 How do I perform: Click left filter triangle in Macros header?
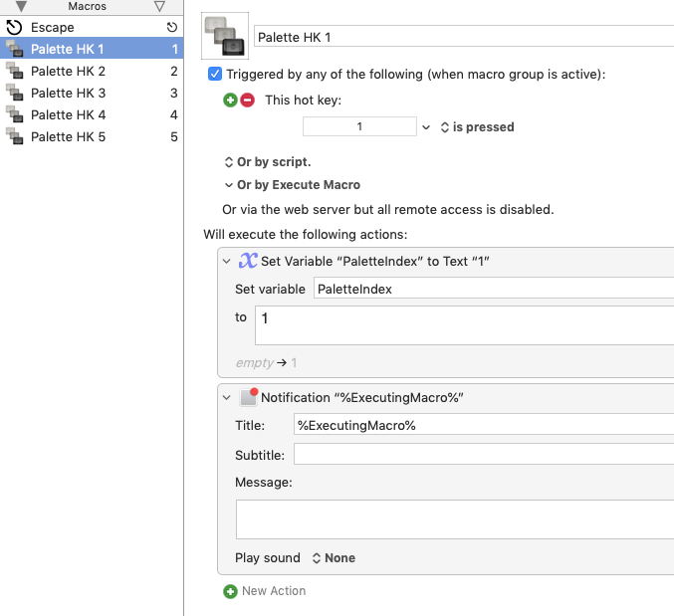[21, 7]
